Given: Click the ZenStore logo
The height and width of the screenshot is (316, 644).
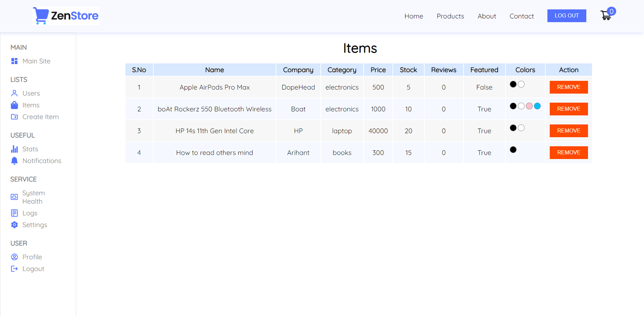Looking at the screenshot, I should tap(66, 16).
